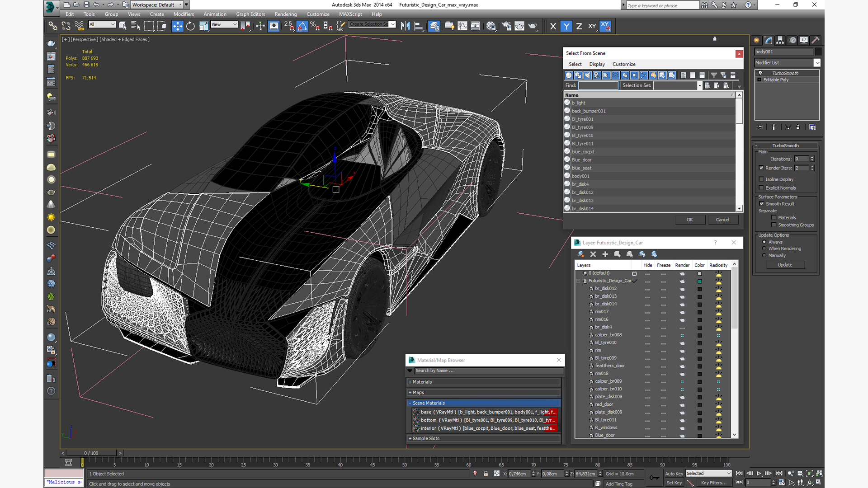Viewport: 868px width, 488px height.
Task: Activate the Select and Move tool
Action: tap(178, 26)
